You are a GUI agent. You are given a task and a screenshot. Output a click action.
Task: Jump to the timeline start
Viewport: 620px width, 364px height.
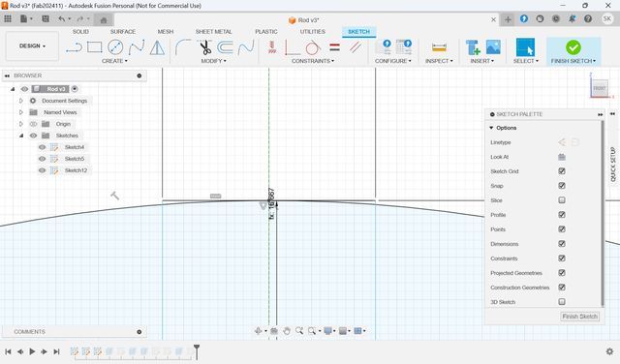coord(8,351)
